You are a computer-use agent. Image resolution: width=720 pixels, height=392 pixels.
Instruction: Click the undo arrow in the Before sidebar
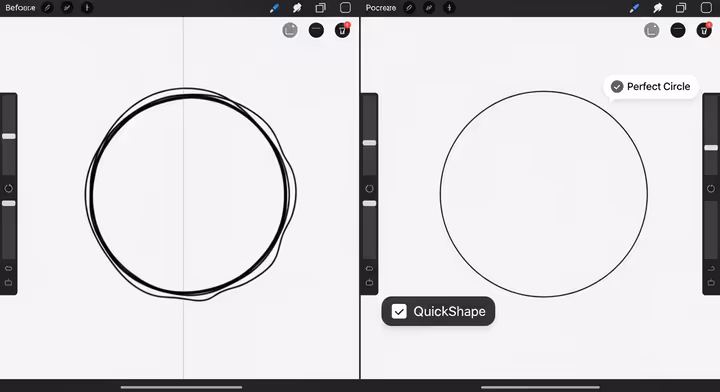tap(8, 268)
